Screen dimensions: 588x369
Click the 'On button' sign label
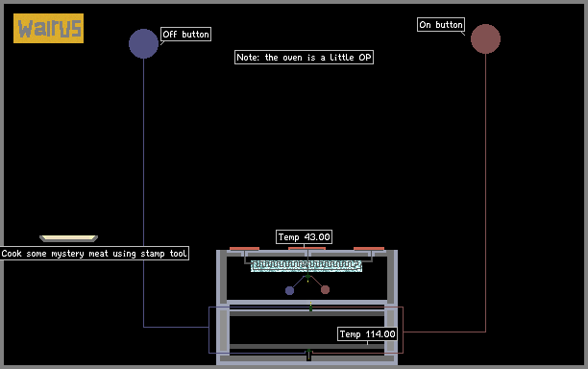pos(441,24)
